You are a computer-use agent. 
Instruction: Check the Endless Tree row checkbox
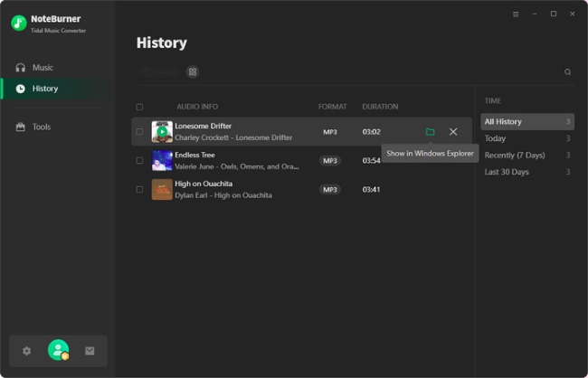pos(139,160)
